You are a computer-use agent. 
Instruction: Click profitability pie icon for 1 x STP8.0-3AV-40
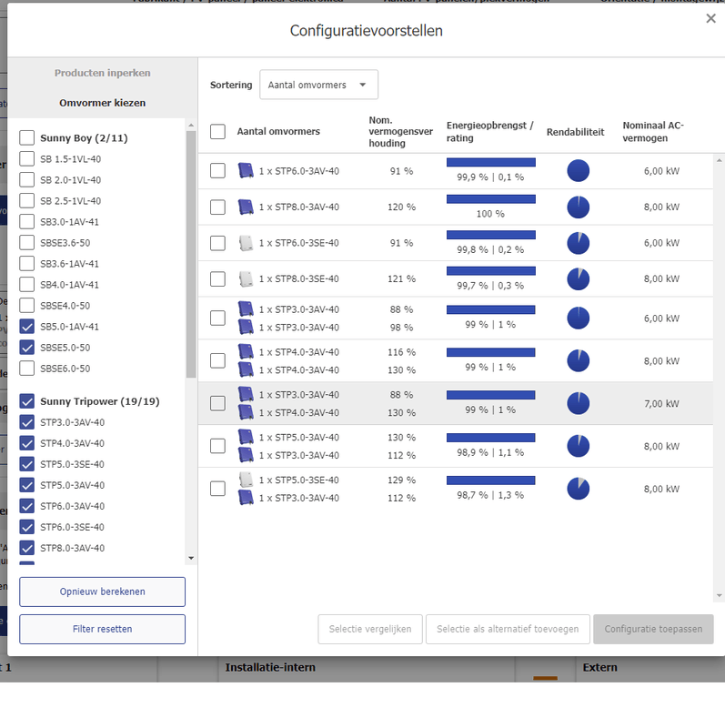click(578, 207)
